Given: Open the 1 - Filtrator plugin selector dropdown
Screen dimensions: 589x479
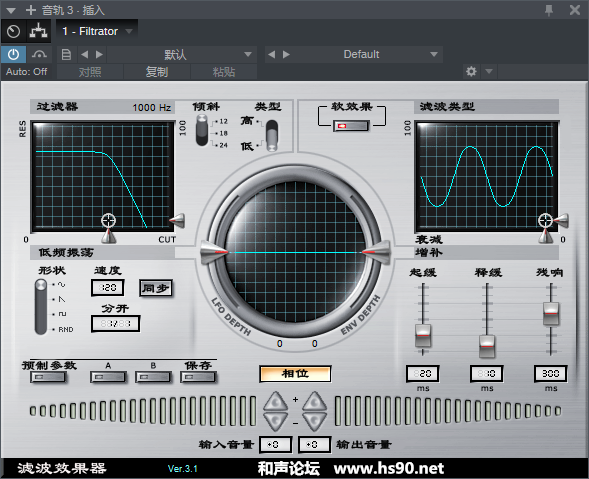Looking at the screenshot, I should click(97, 31).
